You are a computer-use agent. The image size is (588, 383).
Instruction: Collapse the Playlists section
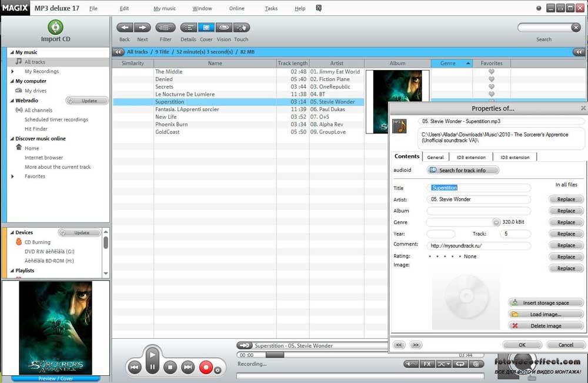12,271
